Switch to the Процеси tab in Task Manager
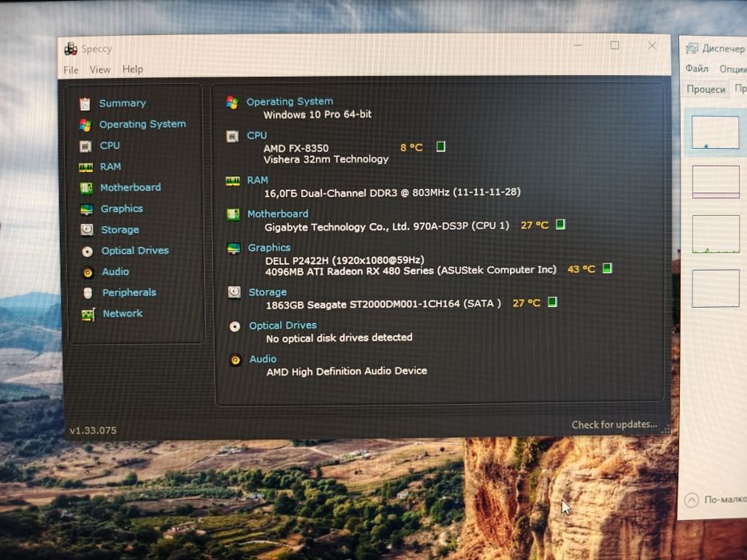The width and height of the screenshot is (747, 560). coord(705,90)
